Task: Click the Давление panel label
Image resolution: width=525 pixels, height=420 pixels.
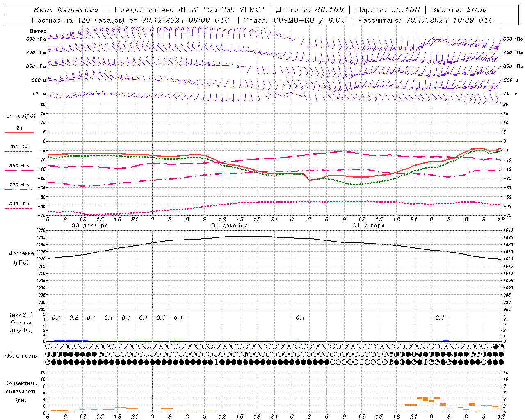Action: tap(21, 253)
